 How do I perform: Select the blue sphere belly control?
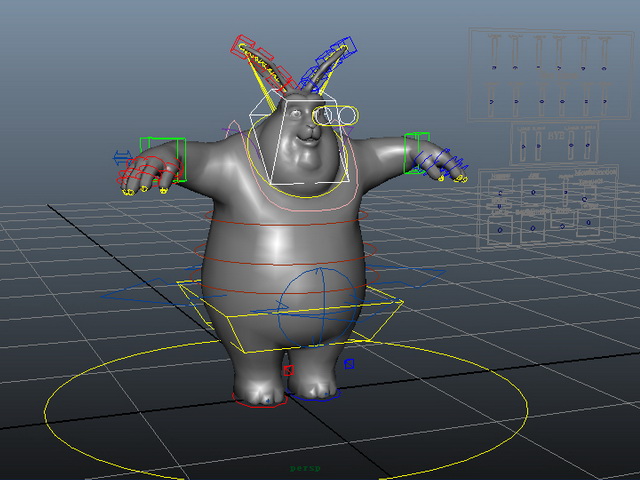(318, 307)
